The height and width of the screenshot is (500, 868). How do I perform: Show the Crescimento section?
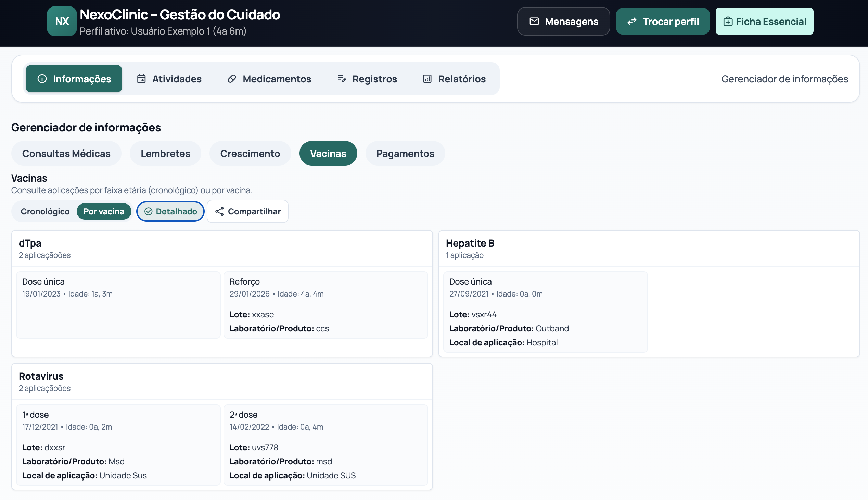pos(250,154)
